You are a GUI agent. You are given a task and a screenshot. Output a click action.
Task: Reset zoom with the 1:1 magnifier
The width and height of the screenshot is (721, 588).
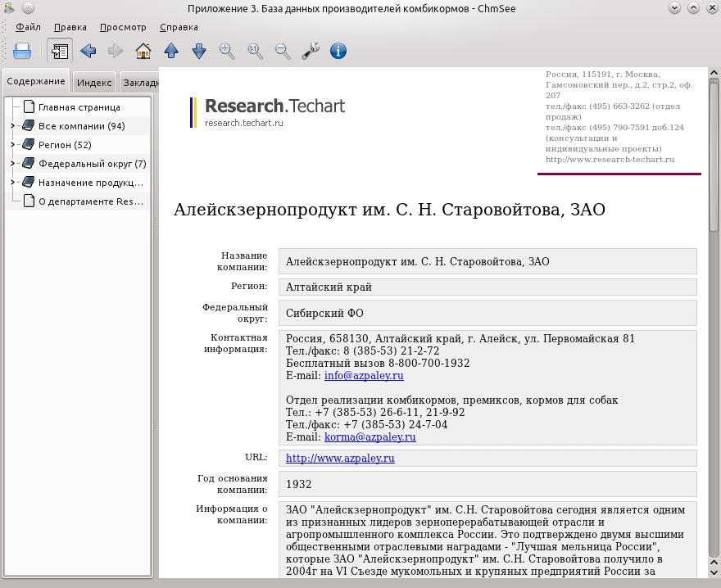coord(255,51)
